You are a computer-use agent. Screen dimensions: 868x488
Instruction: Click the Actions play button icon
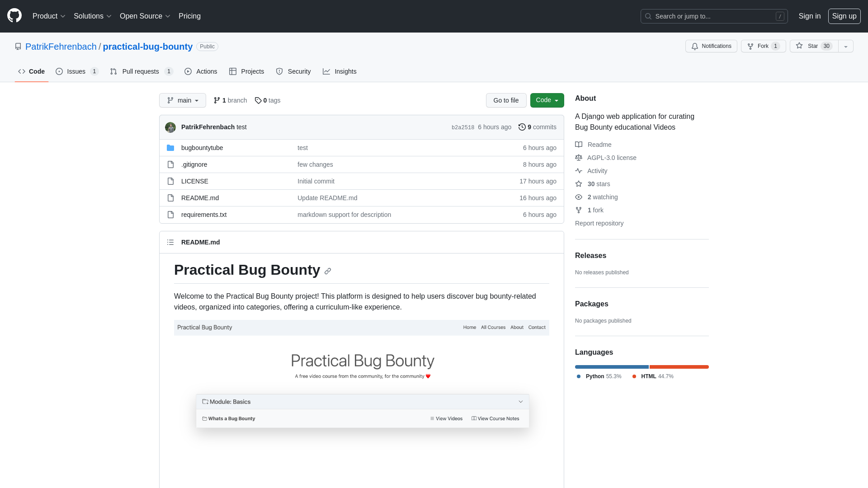coord(188,71)
